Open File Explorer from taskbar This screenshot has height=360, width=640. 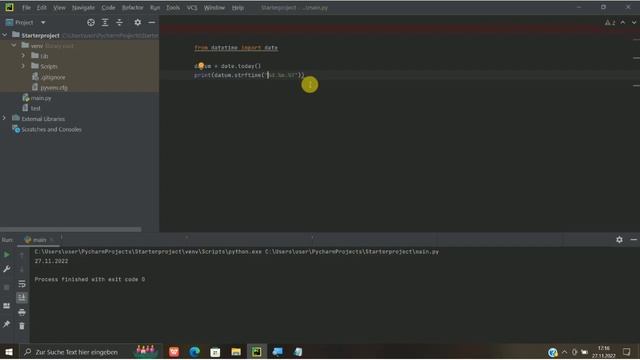coord(236,352)
